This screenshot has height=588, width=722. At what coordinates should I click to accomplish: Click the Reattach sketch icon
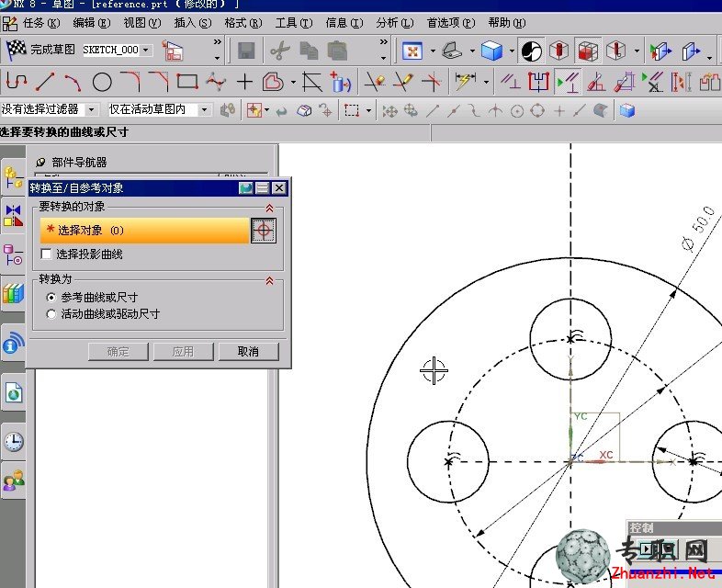(x=173, y=51)
